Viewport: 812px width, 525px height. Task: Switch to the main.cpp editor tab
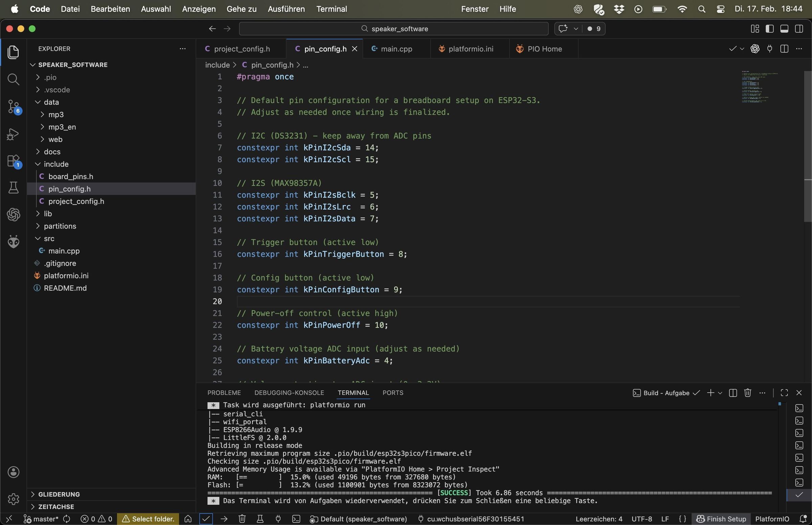[x=397, y=49]
